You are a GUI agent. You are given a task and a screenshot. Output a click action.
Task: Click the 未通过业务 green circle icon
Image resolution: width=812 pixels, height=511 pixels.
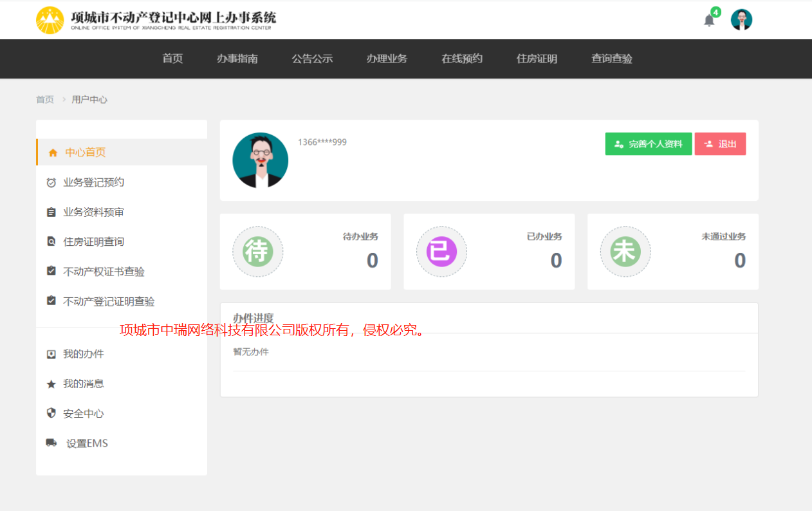tap(625, 252)
